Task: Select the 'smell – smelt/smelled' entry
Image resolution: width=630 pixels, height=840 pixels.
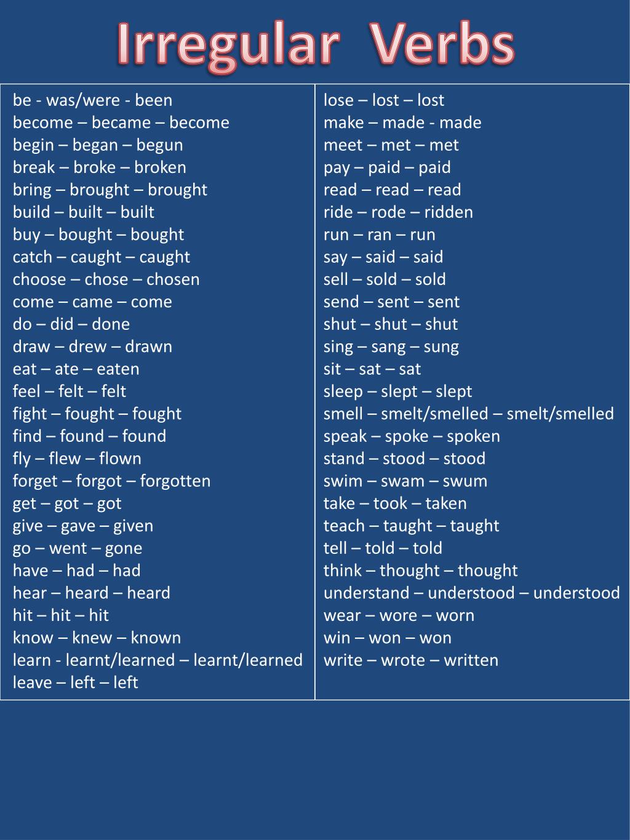Action: [x=469, y=414]
